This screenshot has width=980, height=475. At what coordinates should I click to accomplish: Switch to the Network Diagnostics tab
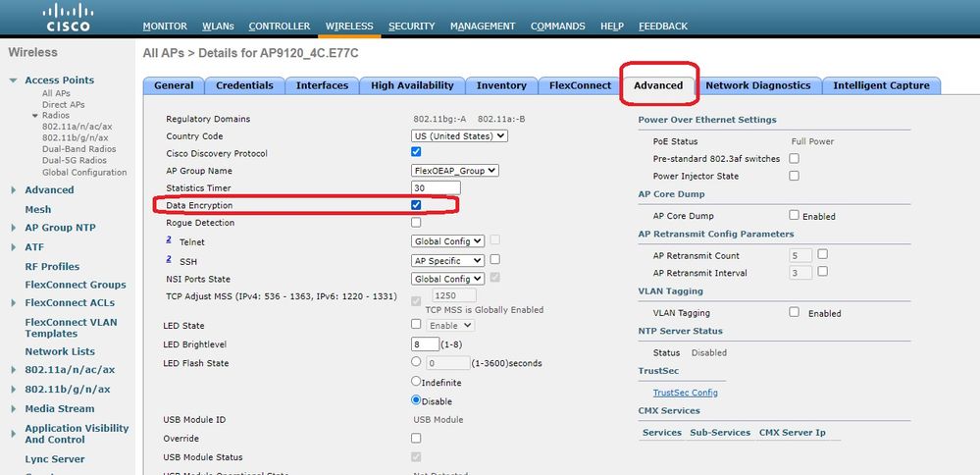758,85
